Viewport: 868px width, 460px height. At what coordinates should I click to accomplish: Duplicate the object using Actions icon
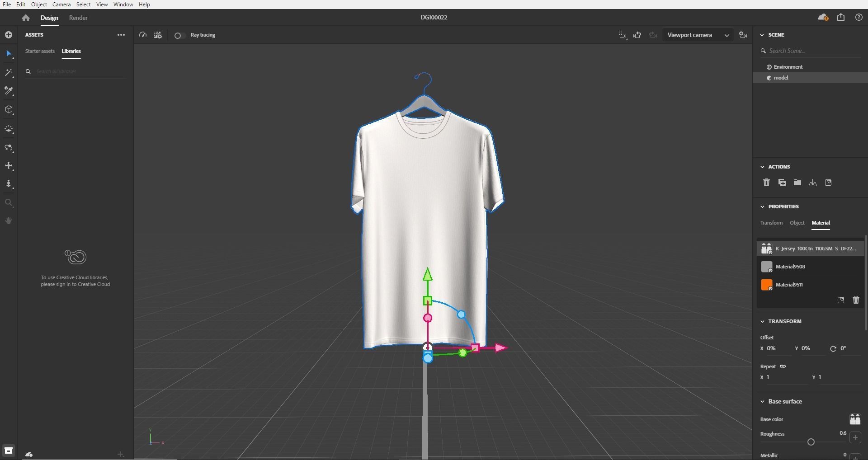(782, 183)
